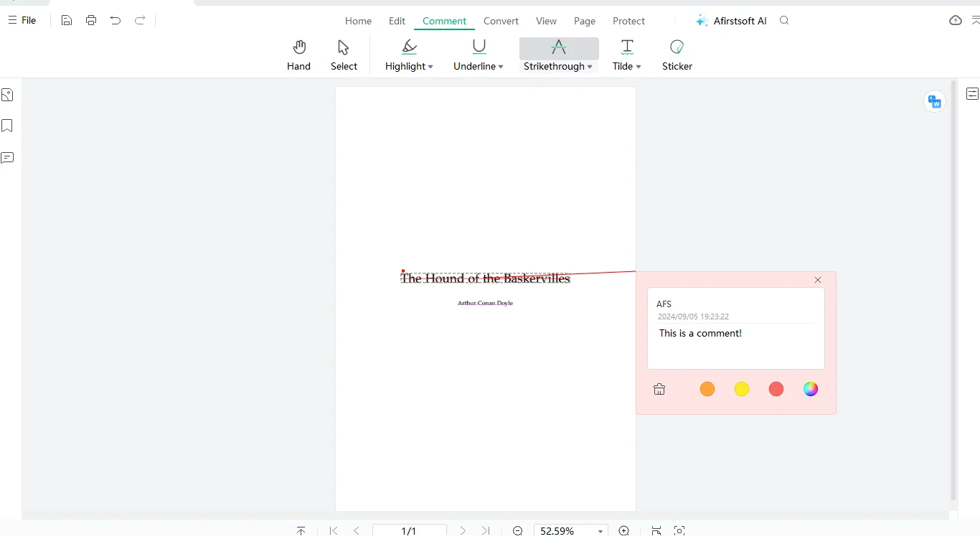Expand the Tilde dropdown arrow
The height and width of the screenshot is (544, 980).
[x=639, y=67]
